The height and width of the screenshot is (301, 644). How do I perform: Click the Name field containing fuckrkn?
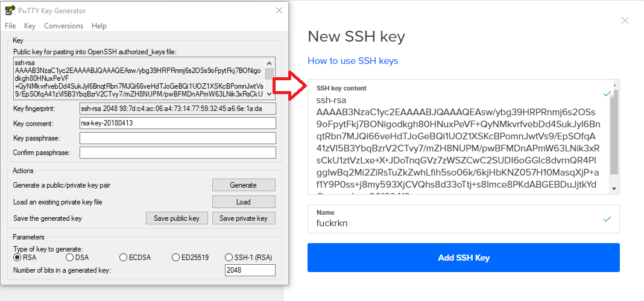(463, 220)
